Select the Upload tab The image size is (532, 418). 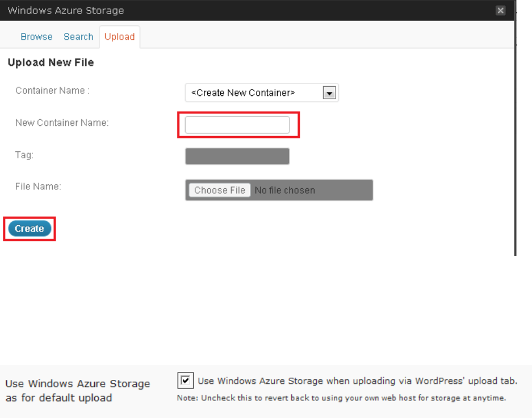(x=119, y=37)
